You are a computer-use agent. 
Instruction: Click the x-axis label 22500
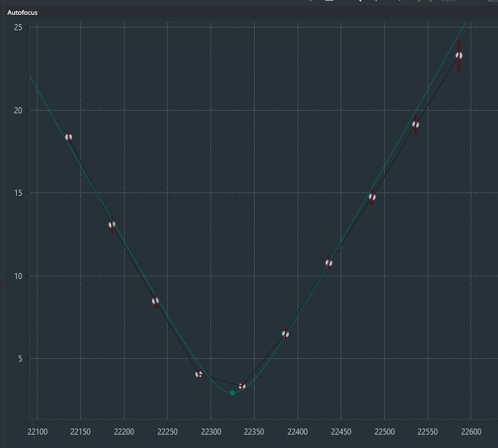click(x=385, y=432)
